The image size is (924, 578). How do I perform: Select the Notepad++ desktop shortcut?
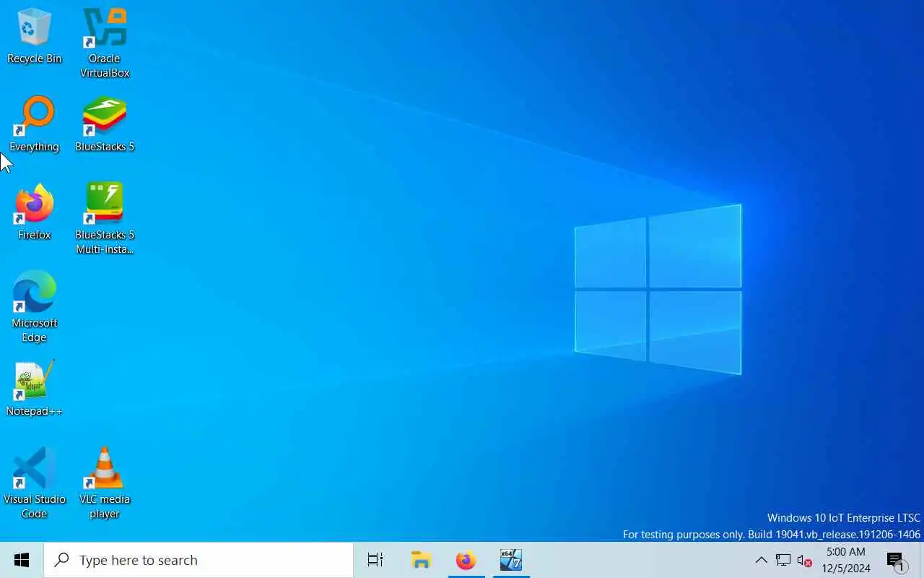[x=34, y=389]
